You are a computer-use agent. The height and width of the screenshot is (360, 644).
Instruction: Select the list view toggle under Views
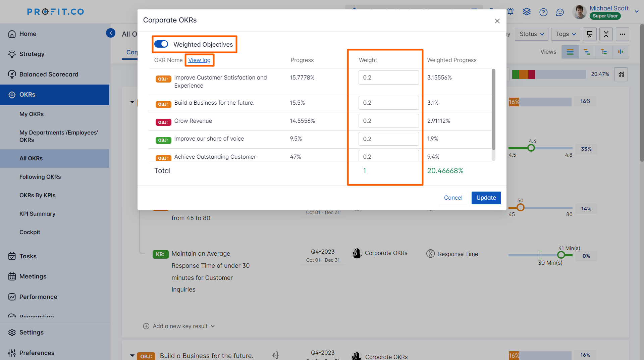point(570,52)
